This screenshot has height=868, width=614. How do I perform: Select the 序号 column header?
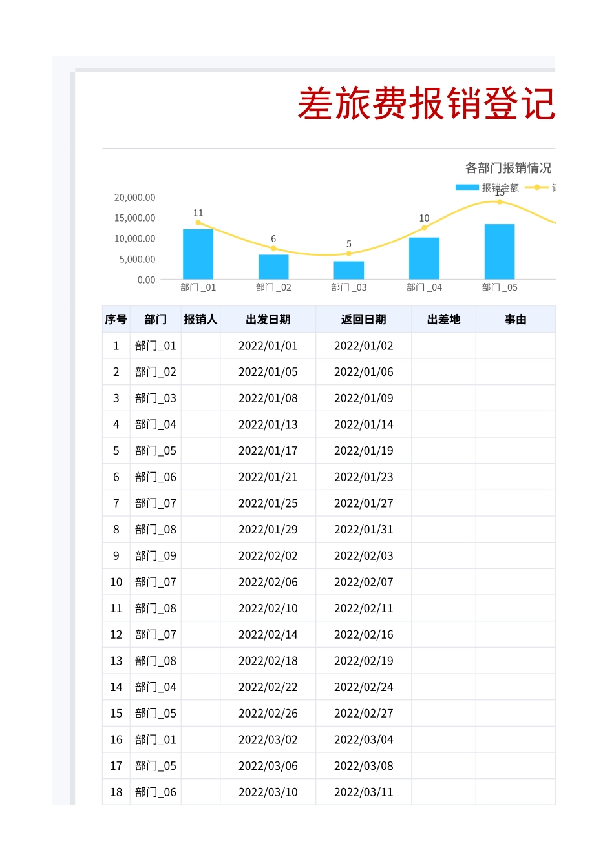116,318
